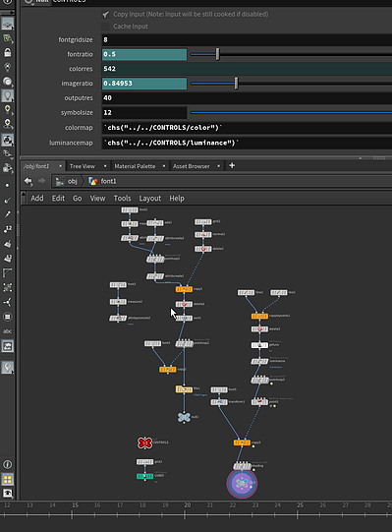Click the yellow four-pane grid icon
This screenshot has width=392, height=532.
point(8,480)
